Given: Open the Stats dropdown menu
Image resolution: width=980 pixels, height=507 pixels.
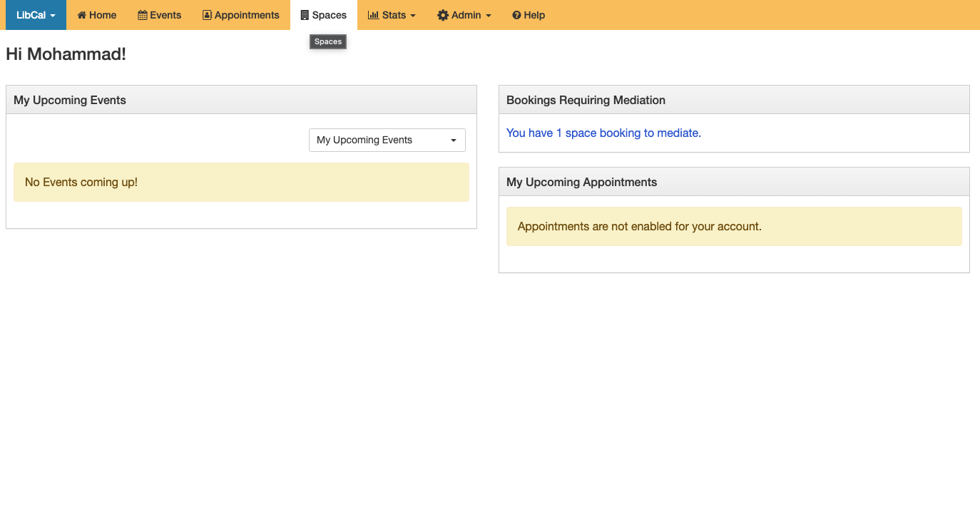Looking at the screenshot, I should click(392, 15).
